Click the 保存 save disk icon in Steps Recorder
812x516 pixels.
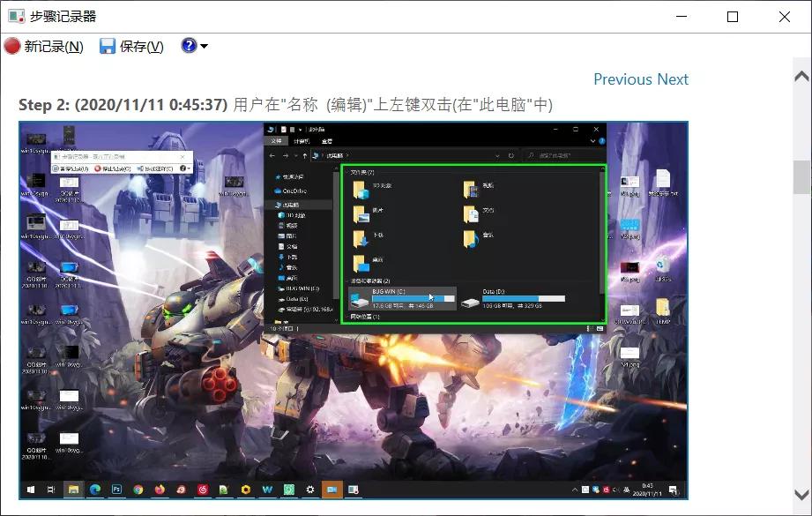pos(108,46)
